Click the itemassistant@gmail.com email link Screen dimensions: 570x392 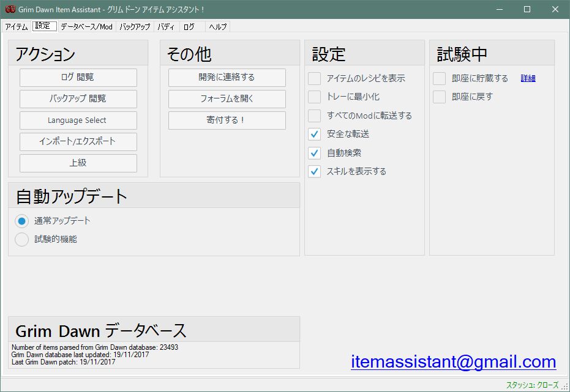pyautogui.click(x=453, y=361)
